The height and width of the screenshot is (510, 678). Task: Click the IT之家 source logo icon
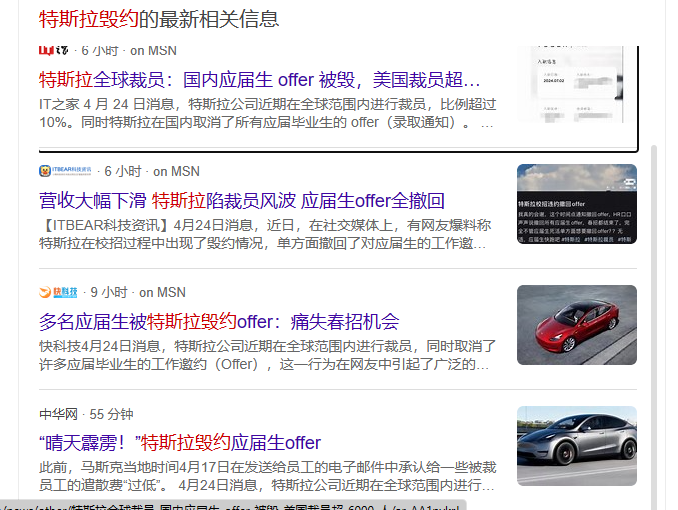tap(54, 51)
